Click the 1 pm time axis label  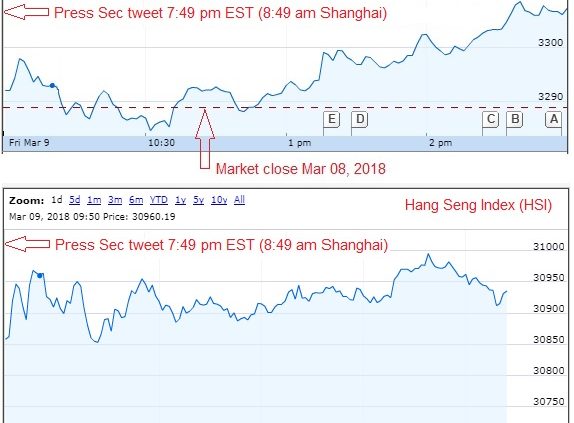click(299, 143)
